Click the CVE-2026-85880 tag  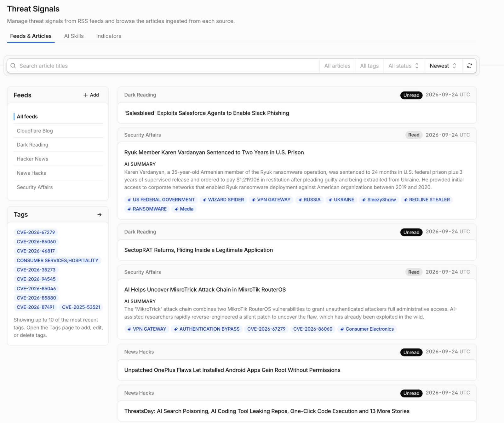point(36,298)
